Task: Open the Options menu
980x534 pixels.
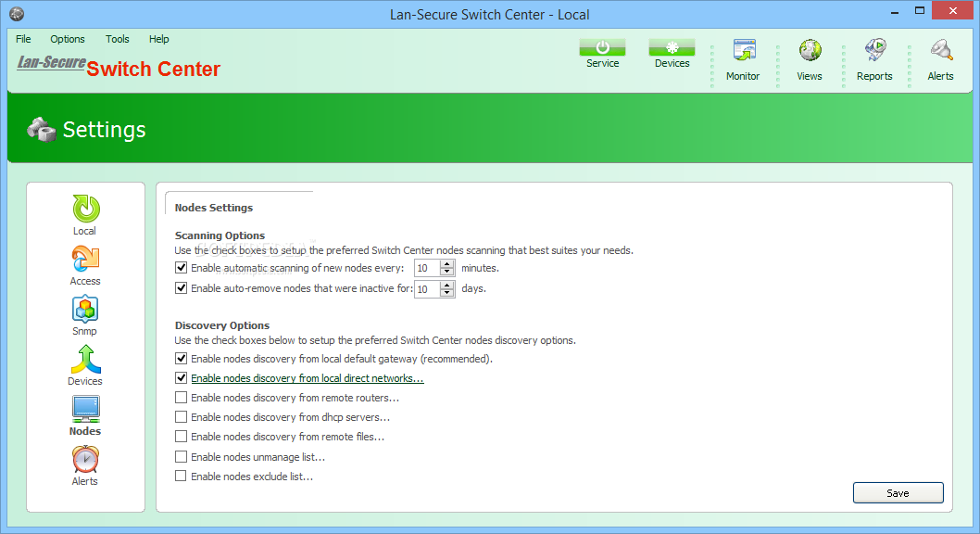Action: click(x=68, y=39)
